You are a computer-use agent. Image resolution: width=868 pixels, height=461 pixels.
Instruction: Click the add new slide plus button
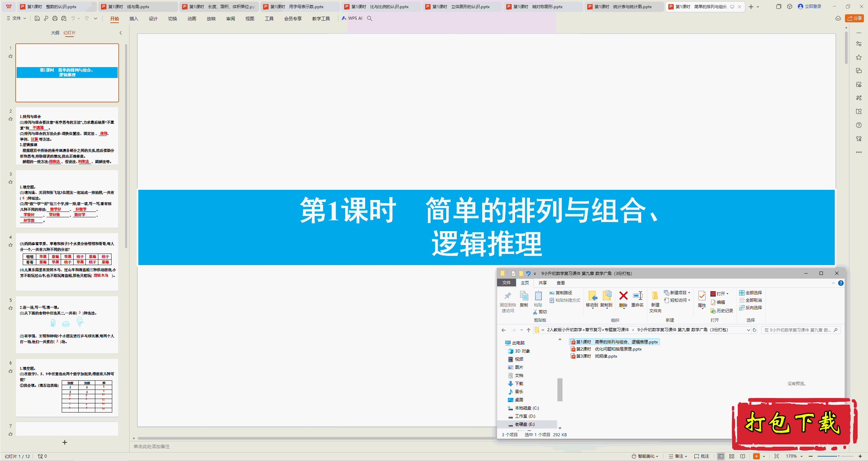65,442
